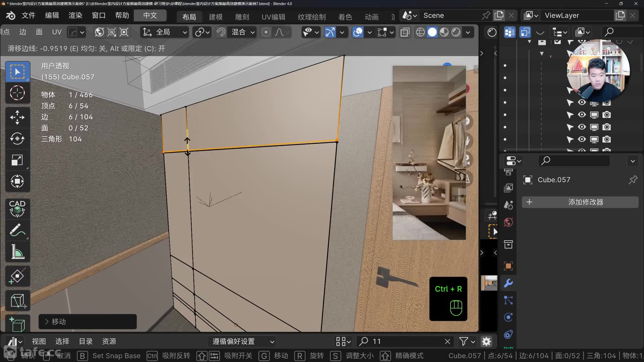Viewport: 644px width, 362px height.
Task: Select the Annotate pencil tool
Action: point(17,230)
